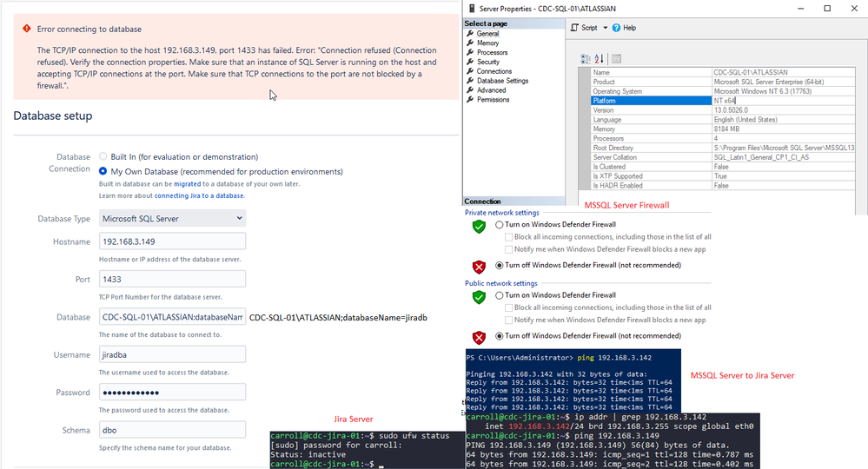The width and height of the screenshot is (868, 469).
Task: Open the Database Type dropdown
Action: [172, 219]
